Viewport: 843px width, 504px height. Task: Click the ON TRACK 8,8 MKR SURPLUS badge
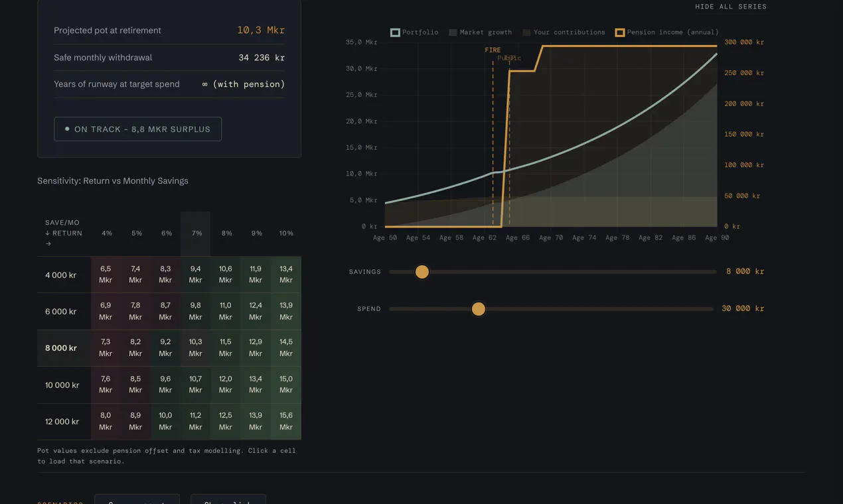[137, 129]
